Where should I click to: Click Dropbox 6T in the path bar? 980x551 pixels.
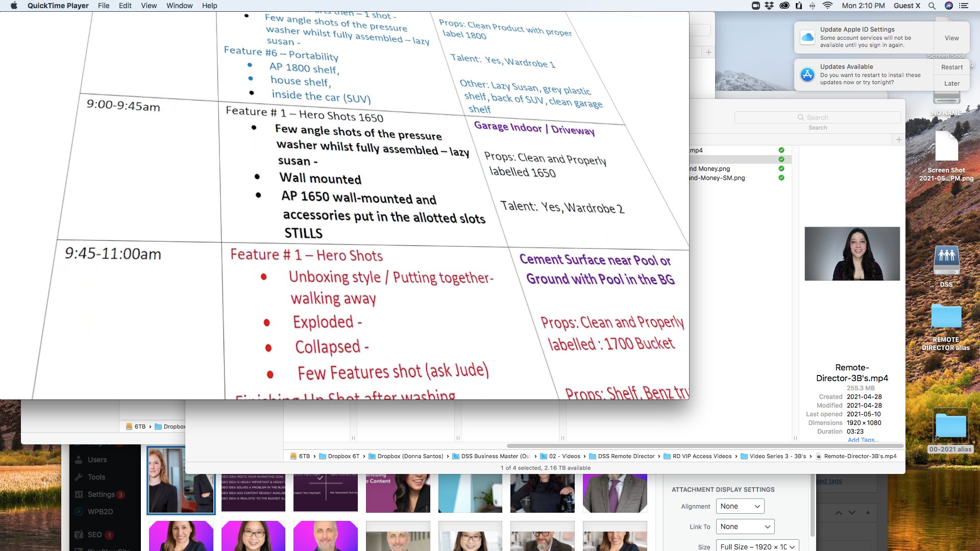pos(339,456)
